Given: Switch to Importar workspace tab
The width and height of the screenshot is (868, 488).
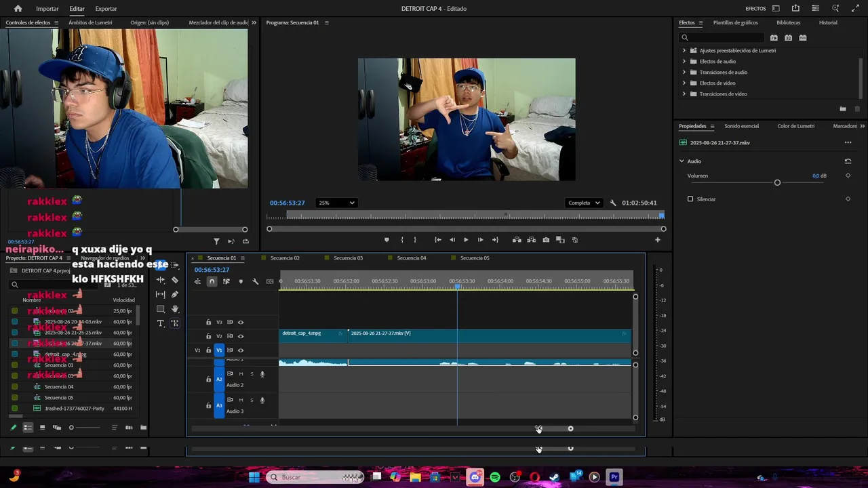Looking at the screenshot, I should coord(47,9).
